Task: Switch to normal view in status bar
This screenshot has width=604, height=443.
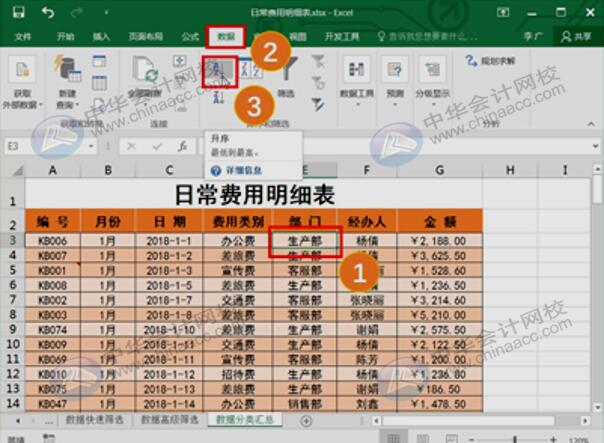Action: [x=393, y=438]
